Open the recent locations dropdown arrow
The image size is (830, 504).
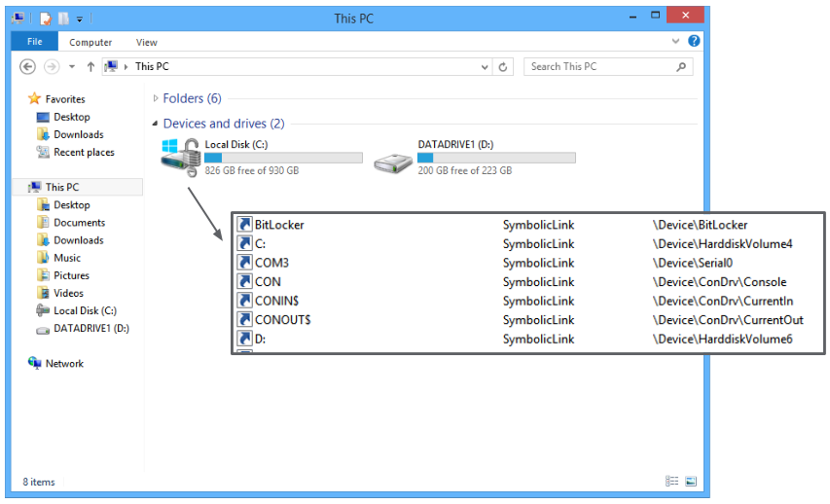72,67
